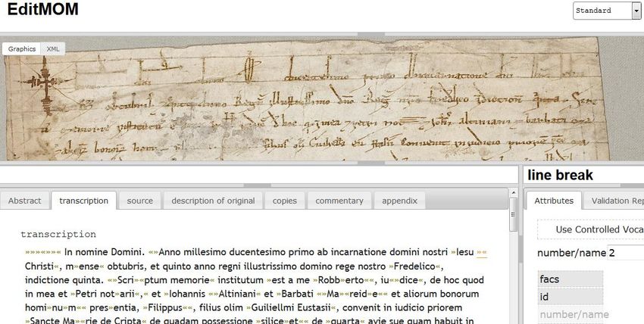Select the Attributes tab
644x324 pixels.
click(x=554, y=201)
